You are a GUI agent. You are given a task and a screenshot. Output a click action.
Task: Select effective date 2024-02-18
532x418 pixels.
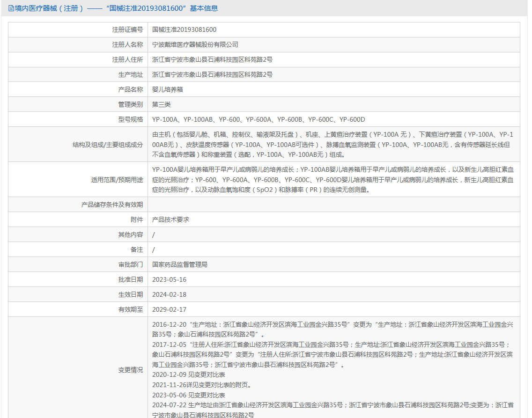pyautogui.click(x=170, y=294)
